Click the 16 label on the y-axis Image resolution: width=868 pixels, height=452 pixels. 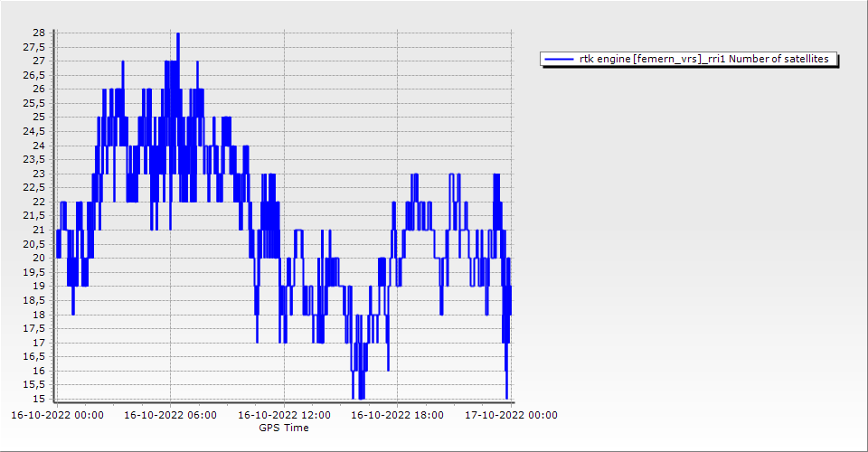coord(39,372)
